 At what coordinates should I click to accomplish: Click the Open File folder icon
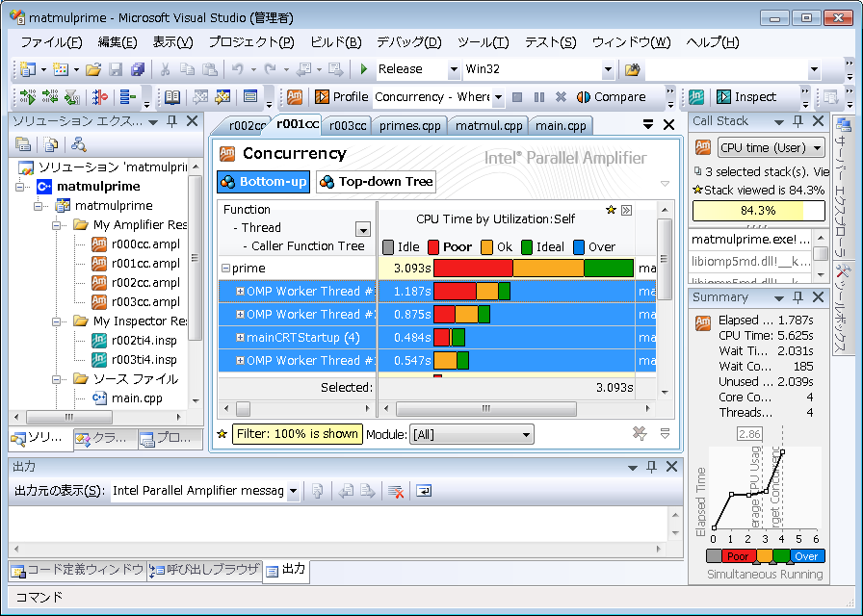[93, 69]
